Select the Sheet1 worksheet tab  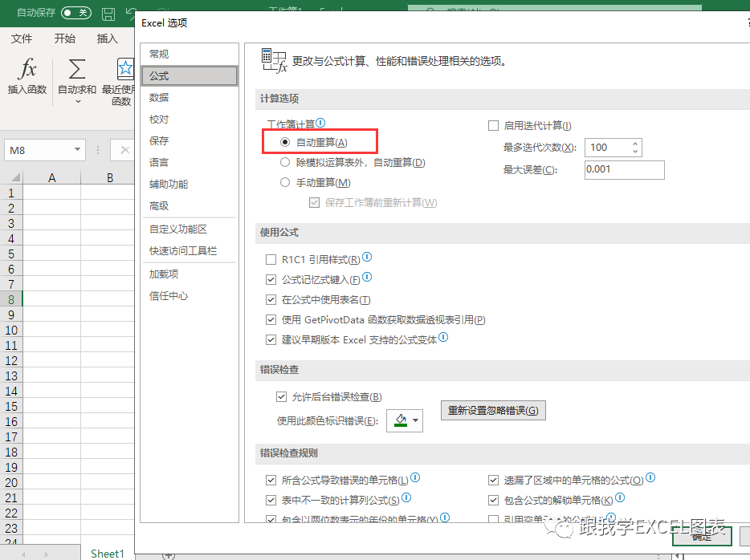(x=107, y=554)
